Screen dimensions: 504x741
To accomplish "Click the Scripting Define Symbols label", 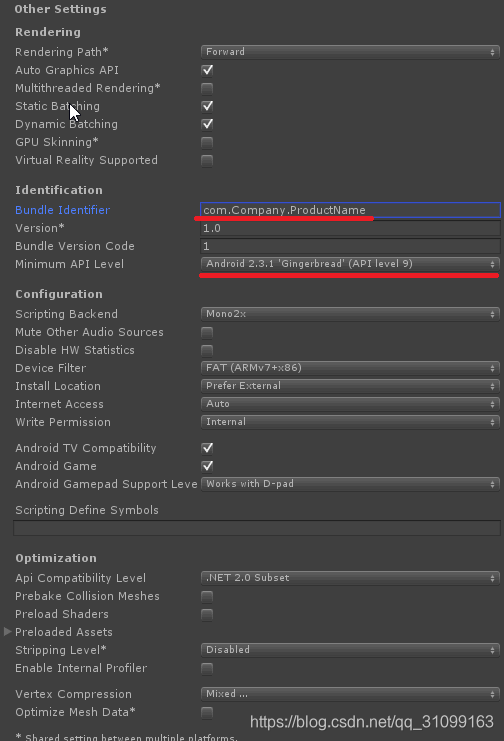I will (x=87, y=510).
